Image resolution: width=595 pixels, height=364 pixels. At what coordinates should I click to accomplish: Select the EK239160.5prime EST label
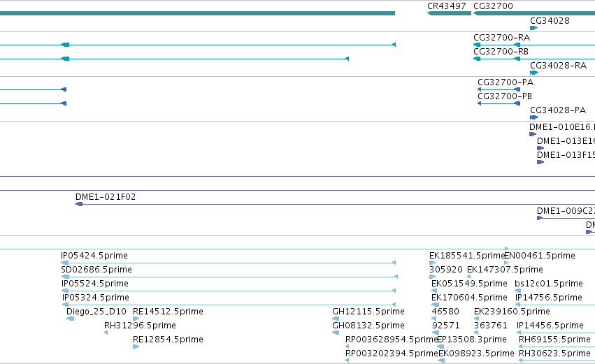click(x=512, y=312)
